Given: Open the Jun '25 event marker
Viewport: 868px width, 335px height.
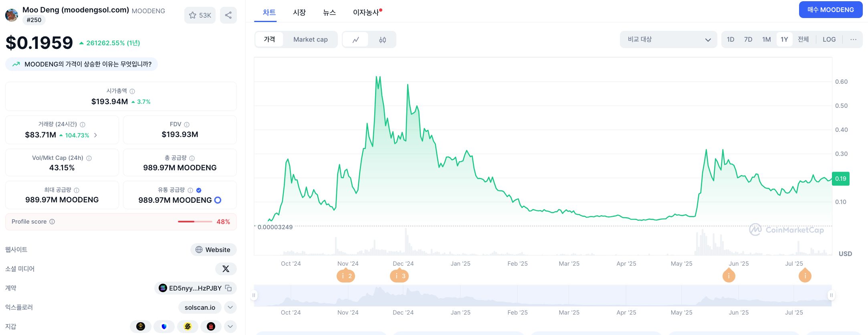Looking at the screenshot, I should [729, 275].
